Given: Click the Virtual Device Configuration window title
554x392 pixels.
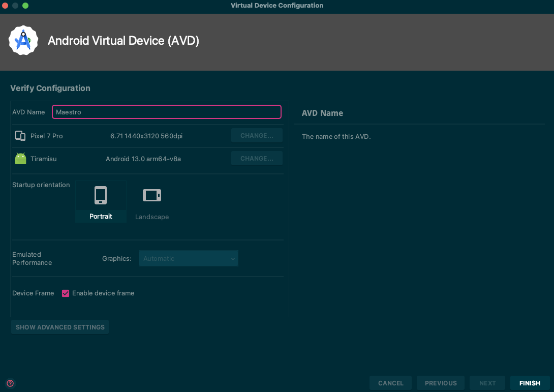Looking at the screenshot, I should point(277,5).
